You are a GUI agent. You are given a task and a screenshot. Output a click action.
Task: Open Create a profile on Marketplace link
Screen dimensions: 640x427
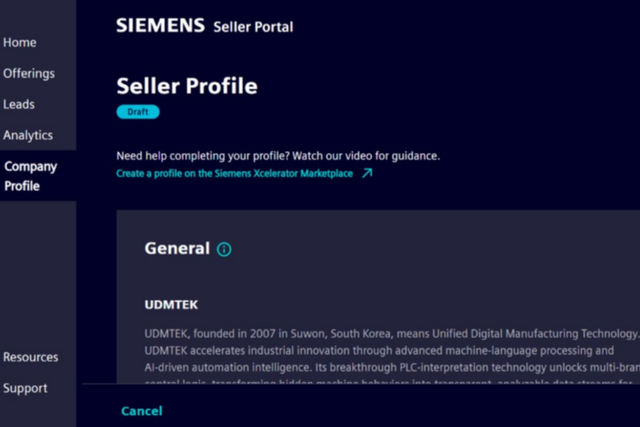235,174
